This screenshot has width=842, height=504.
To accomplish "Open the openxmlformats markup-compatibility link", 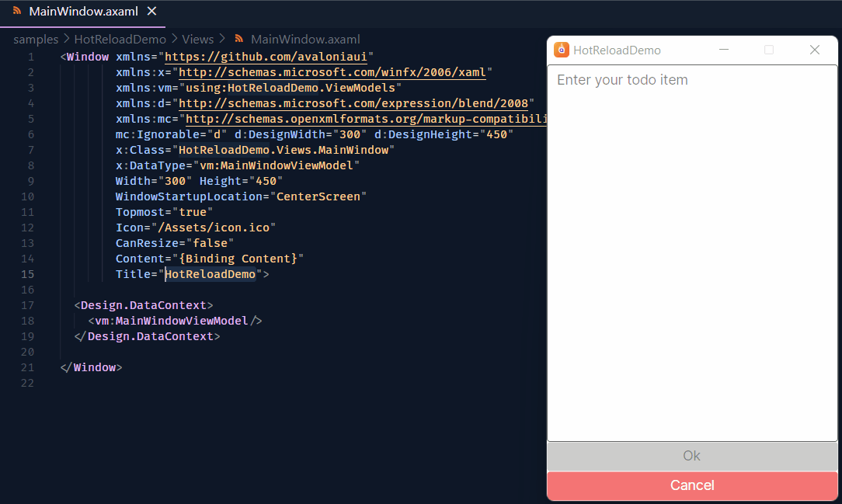I will pyautogui.click(x=366, y=119).
